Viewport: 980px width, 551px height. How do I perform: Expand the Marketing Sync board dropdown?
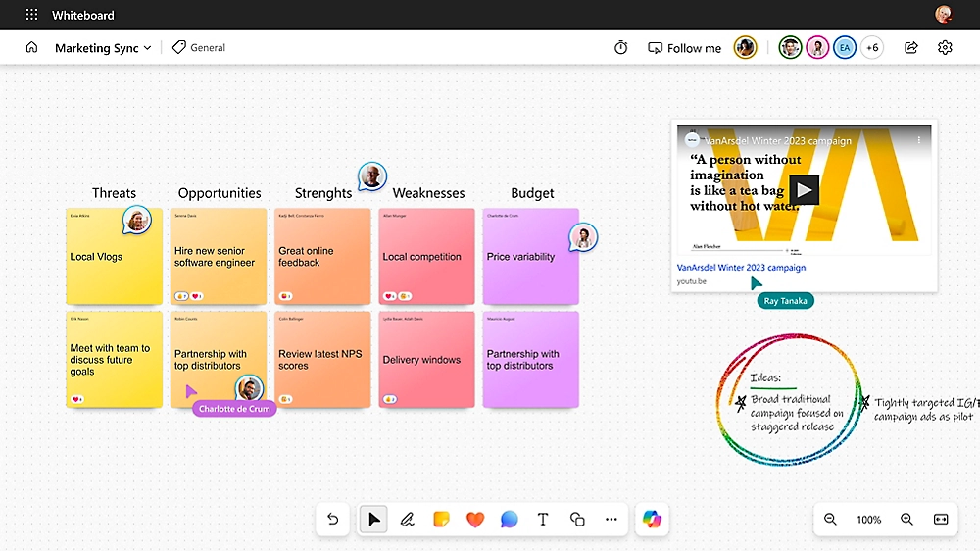pyautogui.click(x=103, y=48)
